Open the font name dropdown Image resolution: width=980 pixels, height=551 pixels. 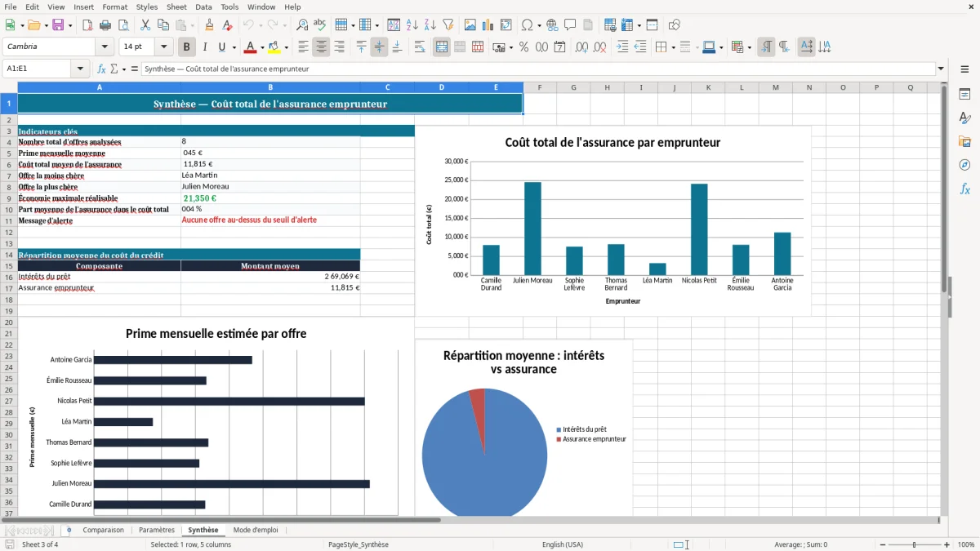click(105, 47)
